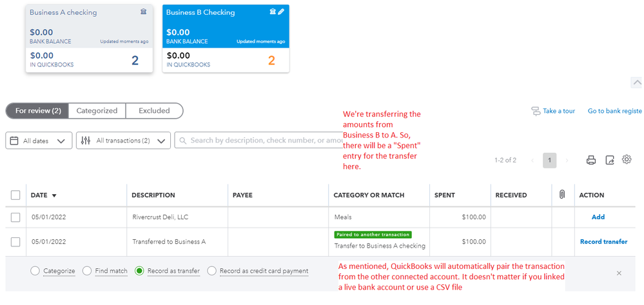Close the expanded transaction row with X
Image resolution: width=644 pixels, height=305 pixels.
(x=619, y=273)
